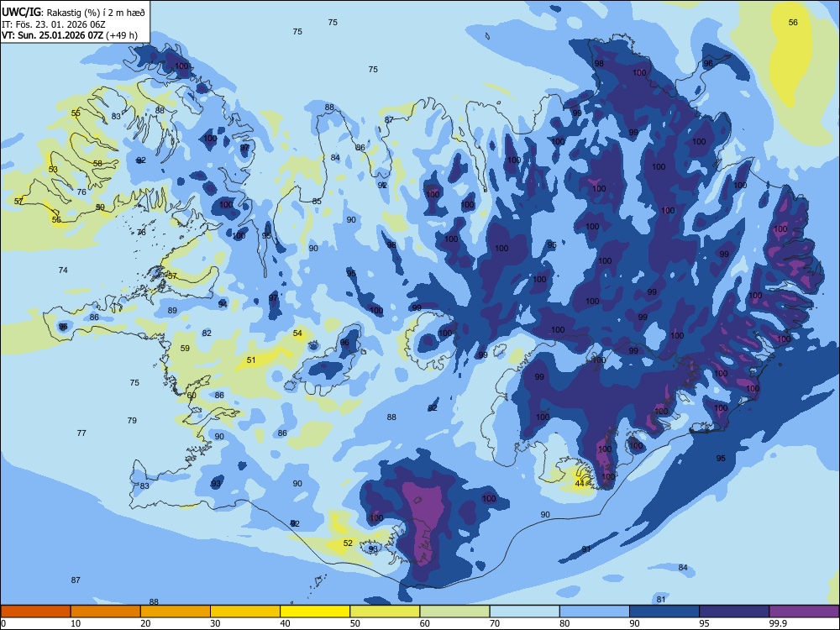Click the 89 humidity value in the west
840x630 pixels.
172,311
